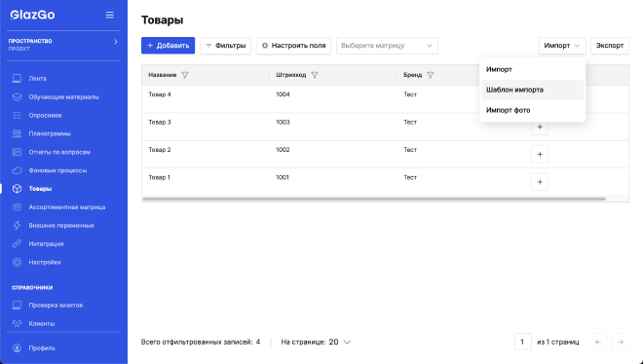Click the Отчеты по вопросам icon
643x364 pixels.
pos(17,152)
